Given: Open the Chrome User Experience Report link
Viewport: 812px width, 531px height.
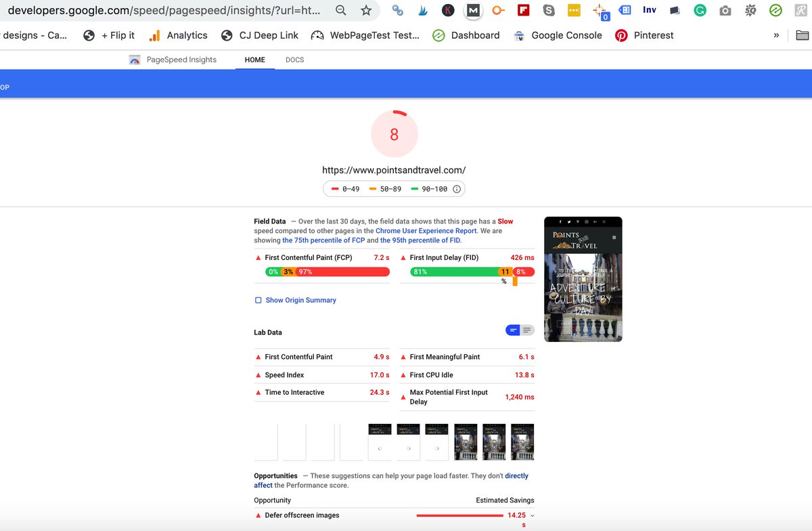Looking at the screenshot, I should click(426, 231).
